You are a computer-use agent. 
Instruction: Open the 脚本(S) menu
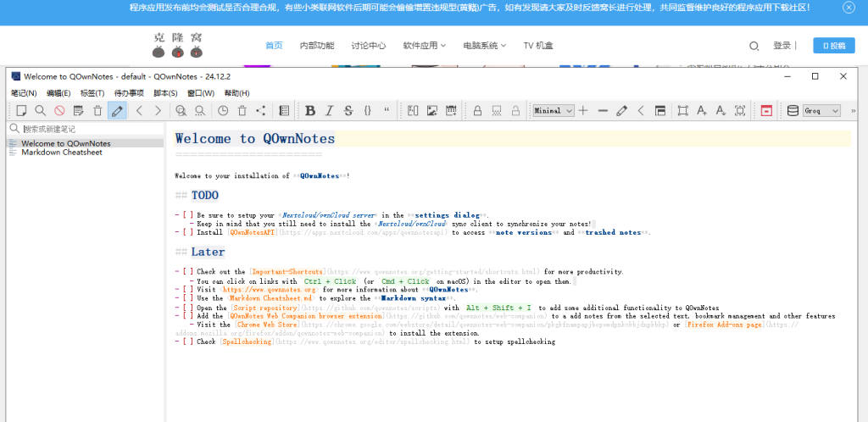point(165,93)
